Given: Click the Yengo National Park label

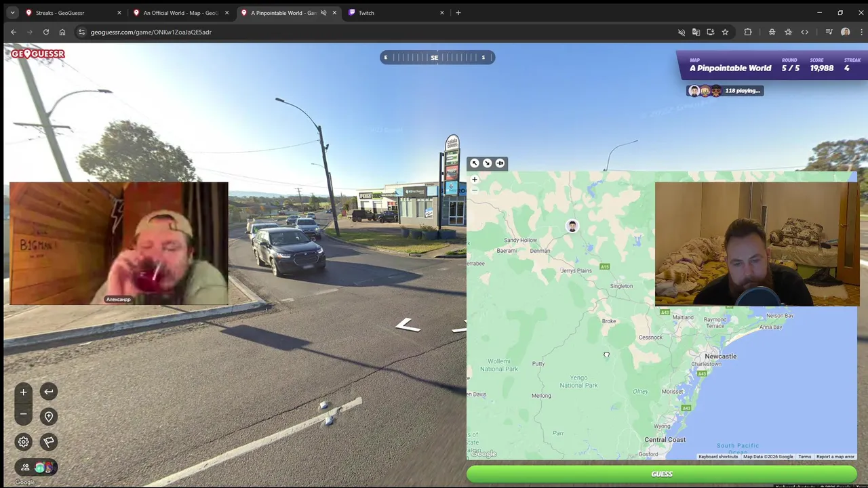Looking at the screenshot, I should pyautogui.click(x=578, y=382).
